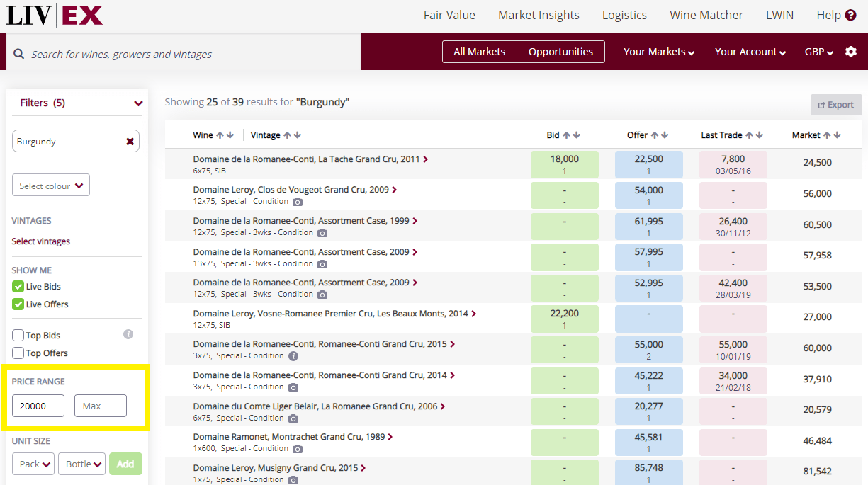Open settings gear icon
The height and width of the screenshot is (485, 868).
pos(851,52)
